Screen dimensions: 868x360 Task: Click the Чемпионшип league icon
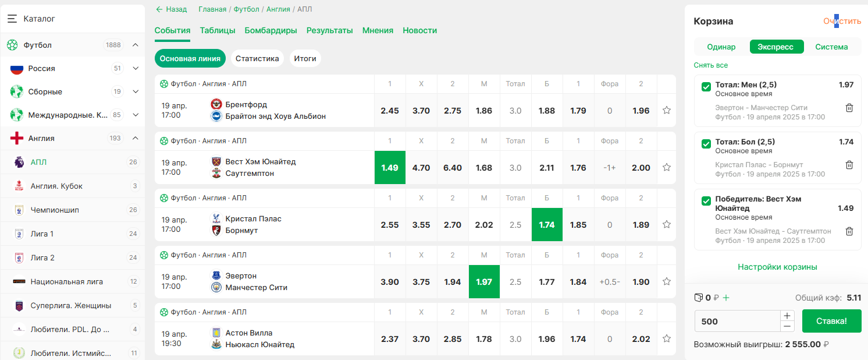pos(19,210)
